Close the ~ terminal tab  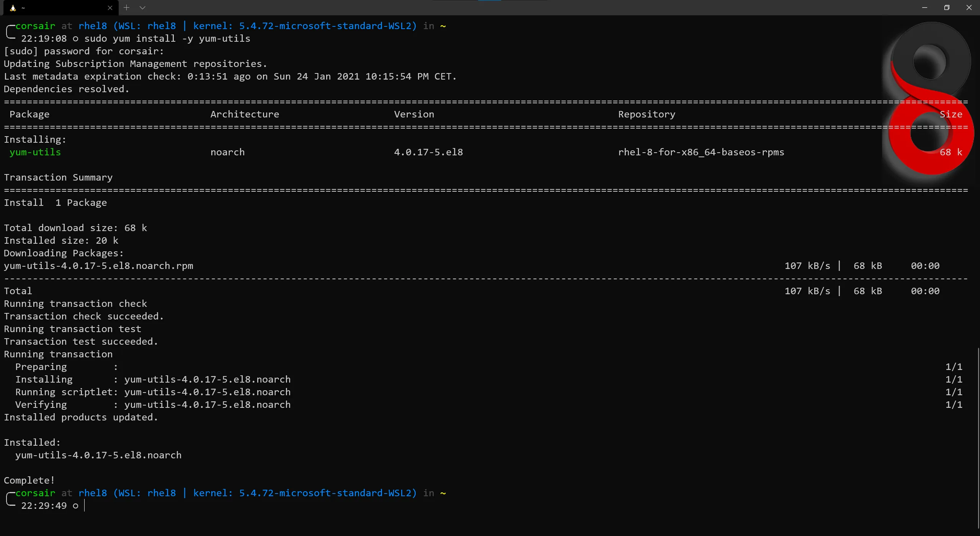[110, 8]
